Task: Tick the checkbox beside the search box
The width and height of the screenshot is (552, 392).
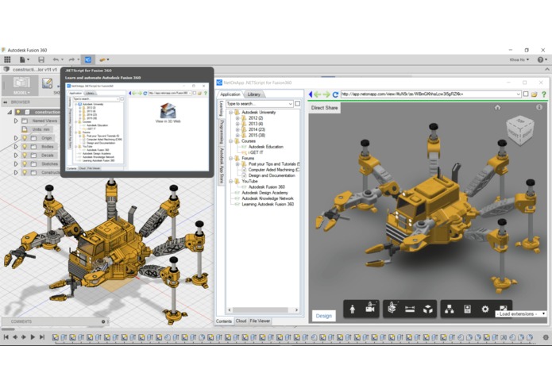Action: coord(298,104)
